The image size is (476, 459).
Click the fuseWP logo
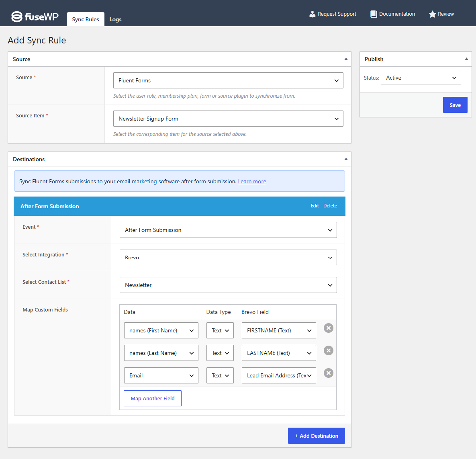point(35,16)
